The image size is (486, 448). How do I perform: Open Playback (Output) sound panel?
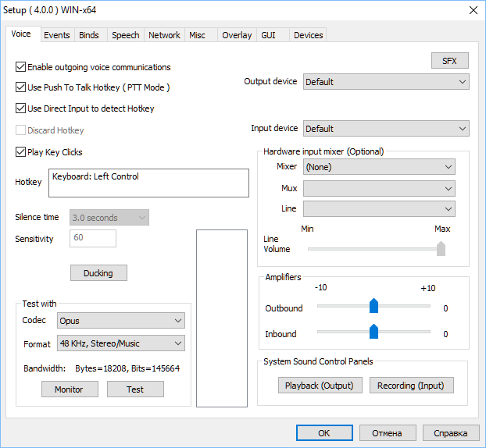320,386
